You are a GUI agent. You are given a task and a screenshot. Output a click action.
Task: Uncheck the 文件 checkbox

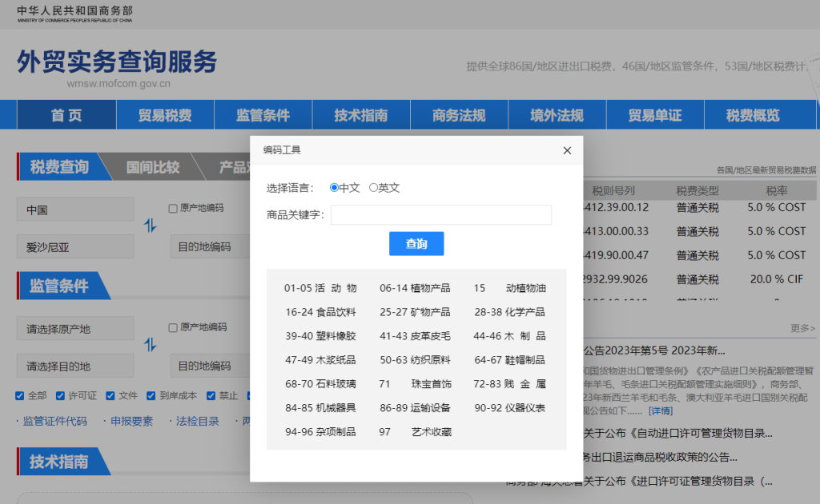tap(111, 396)
